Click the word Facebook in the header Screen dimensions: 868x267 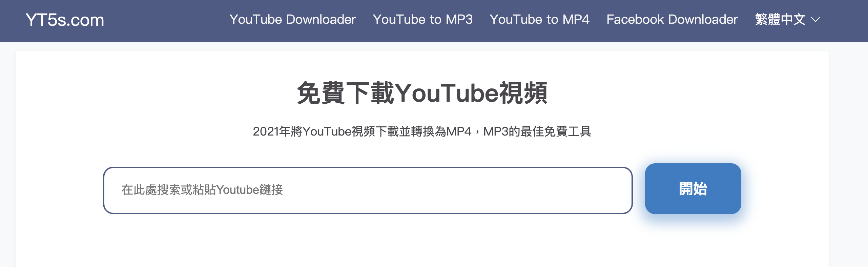(x=635, y=19)
